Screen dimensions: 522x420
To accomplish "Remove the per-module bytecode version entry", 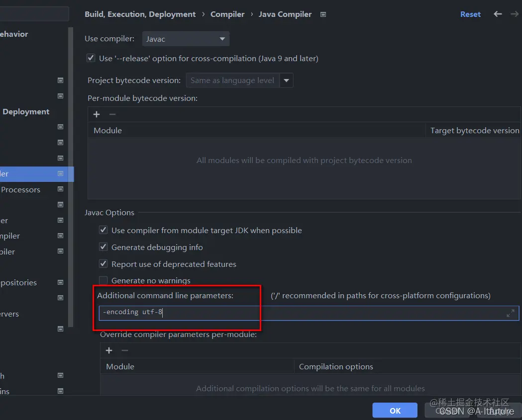I will [112, 114].
